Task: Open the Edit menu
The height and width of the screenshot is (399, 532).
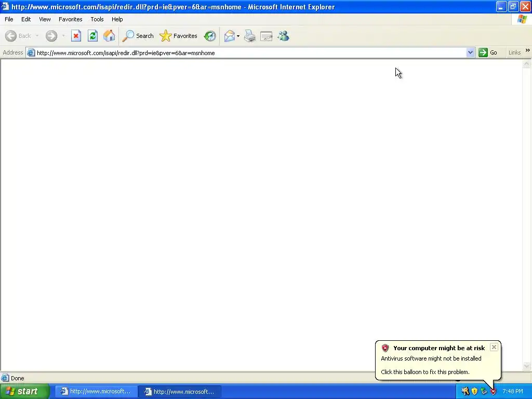Action: point(26,19)
